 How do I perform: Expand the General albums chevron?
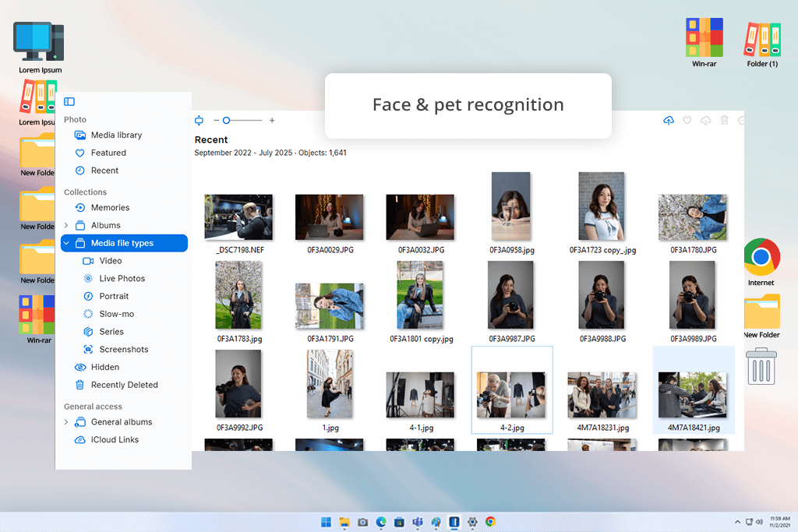66,421
